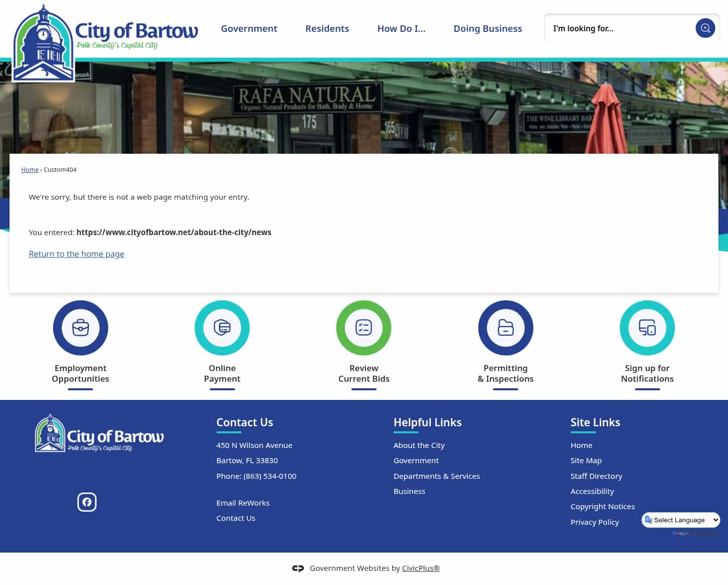Click the Home breadcrumb link
Screen dimensions: 728x585
tap(29, 169)
